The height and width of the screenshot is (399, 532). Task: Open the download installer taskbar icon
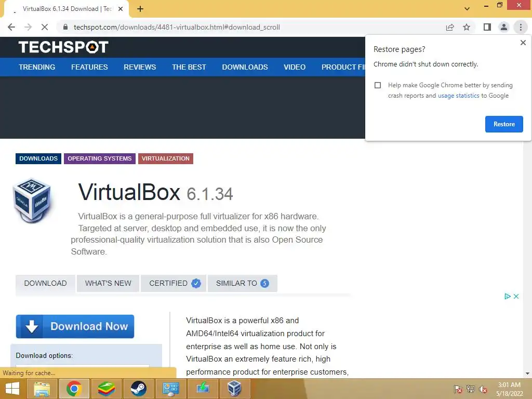coord(203,389)
